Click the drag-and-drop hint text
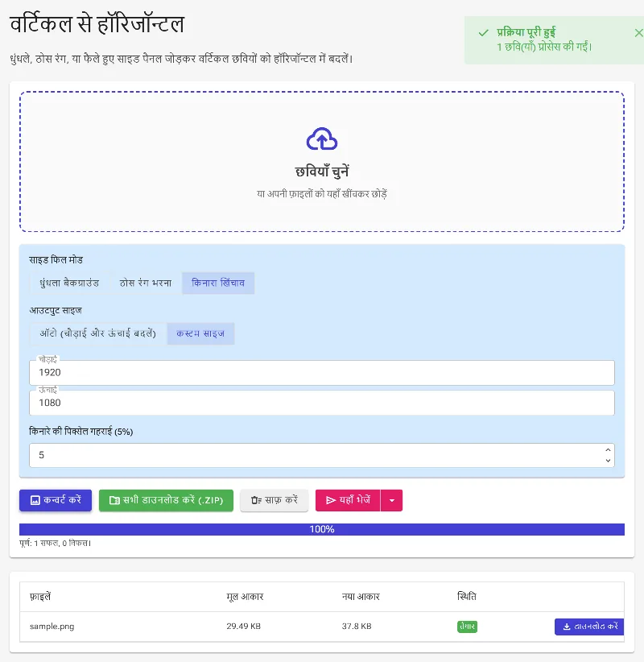Image resolution: width=644 pixels, height=662 pixels. pyautogui.click(x=321, y=194)
